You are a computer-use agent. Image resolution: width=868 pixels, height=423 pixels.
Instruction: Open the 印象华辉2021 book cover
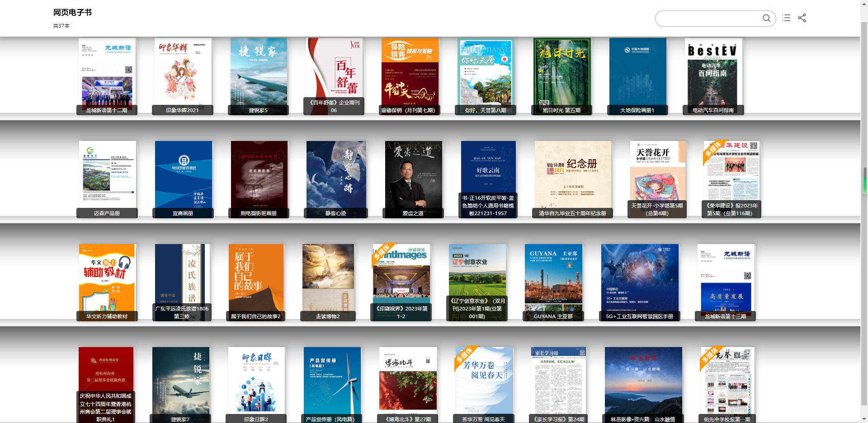[183, 72]
